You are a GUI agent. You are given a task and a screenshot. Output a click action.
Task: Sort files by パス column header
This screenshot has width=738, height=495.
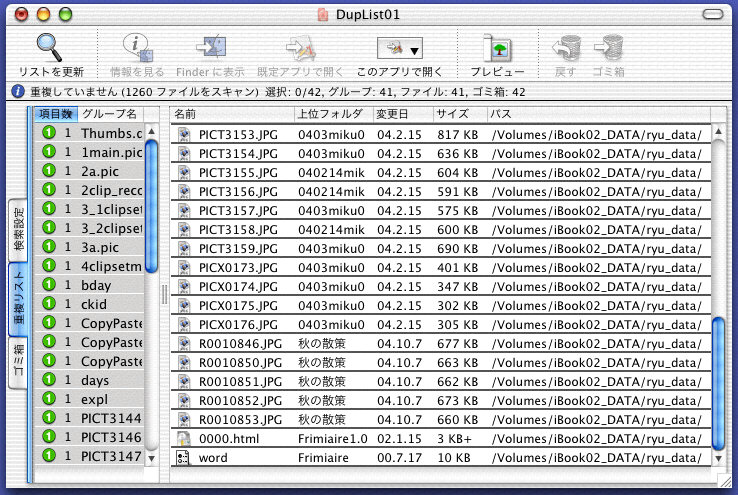[x=599, y=114]
